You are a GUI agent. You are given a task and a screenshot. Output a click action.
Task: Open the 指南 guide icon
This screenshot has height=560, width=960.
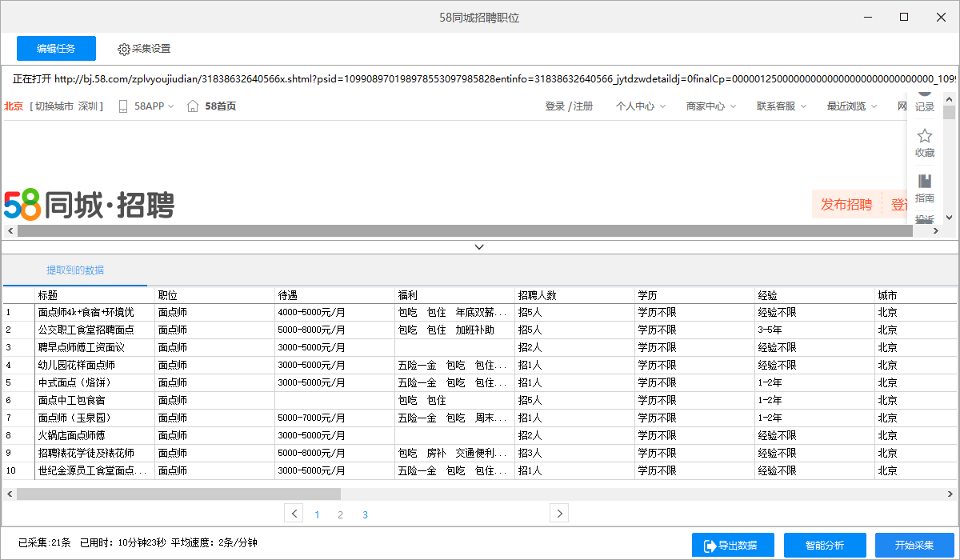(925, 182)
